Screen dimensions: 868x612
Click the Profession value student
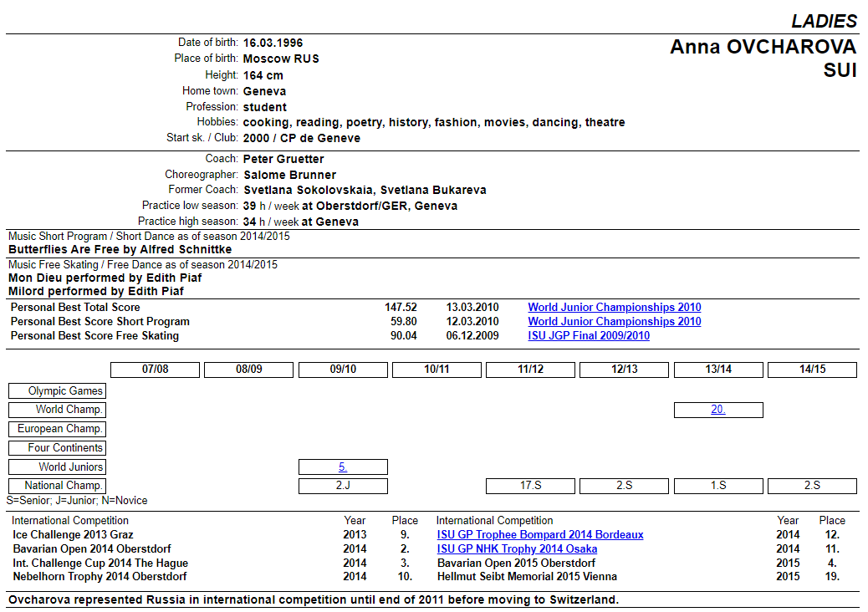click(264, 107)
